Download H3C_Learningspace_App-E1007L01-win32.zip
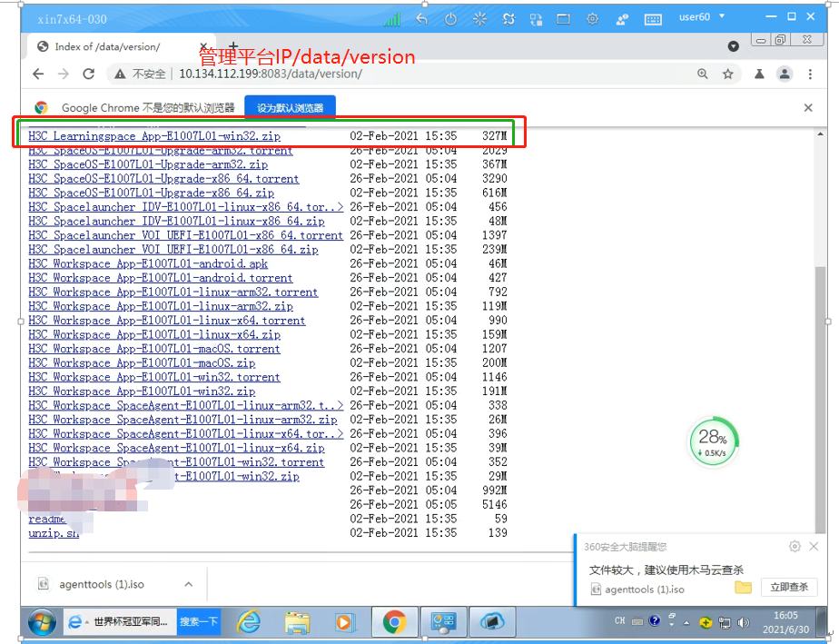 (154, 136)
